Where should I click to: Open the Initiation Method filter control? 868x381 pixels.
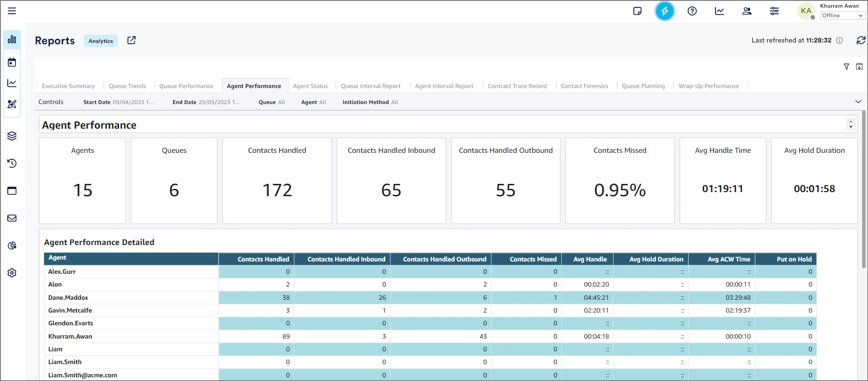coord(370,102)
